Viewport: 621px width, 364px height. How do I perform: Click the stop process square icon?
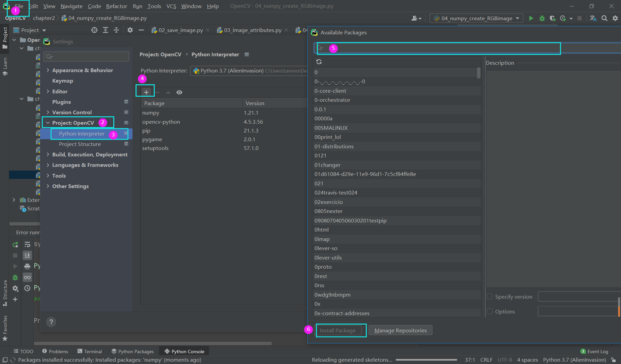pos(580,18)
